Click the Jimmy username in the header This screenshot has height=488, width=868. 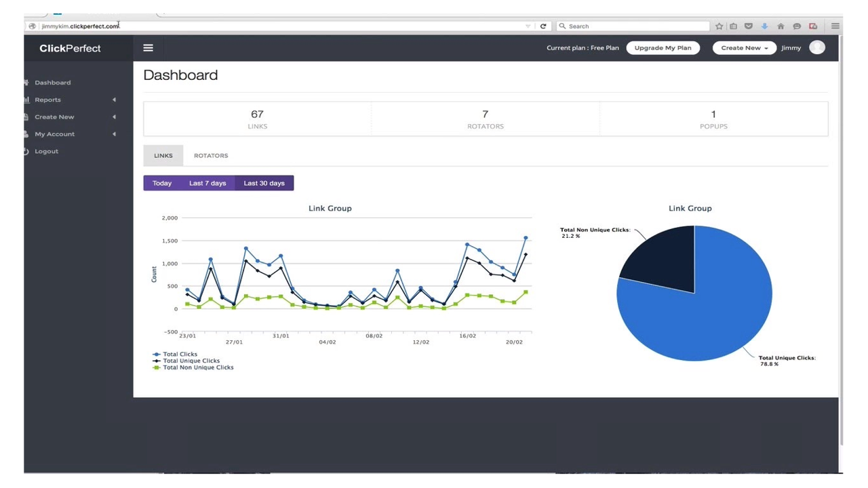click(791, 47)
